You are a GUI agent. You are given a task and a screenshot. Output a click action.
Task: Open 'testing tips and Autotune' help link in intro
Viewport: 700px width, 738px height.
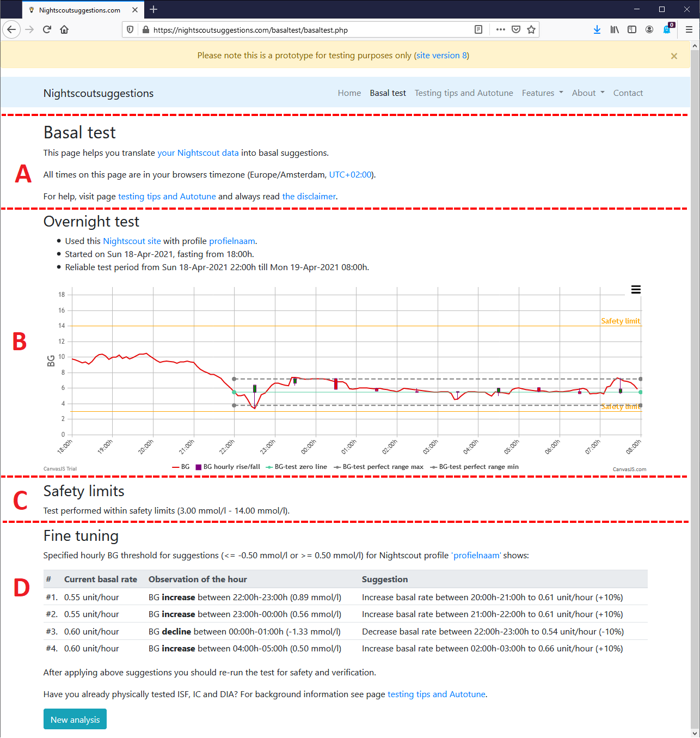[x=167, y=197]
